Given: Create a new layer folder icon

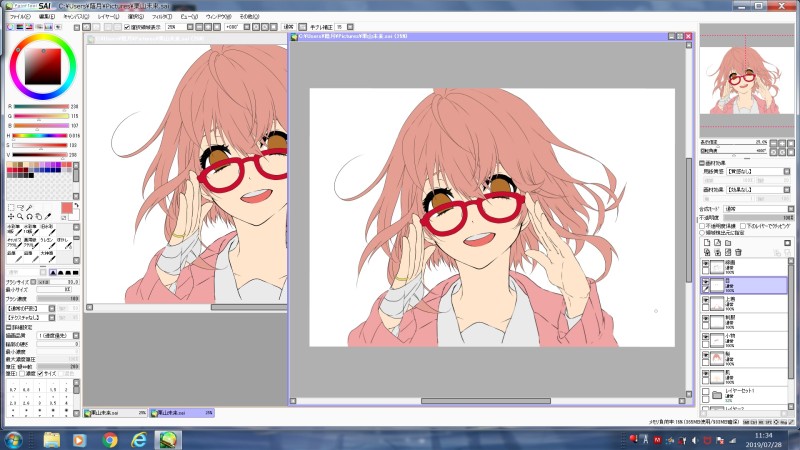Looking at the screenshot, I should [x=728, y=243].
